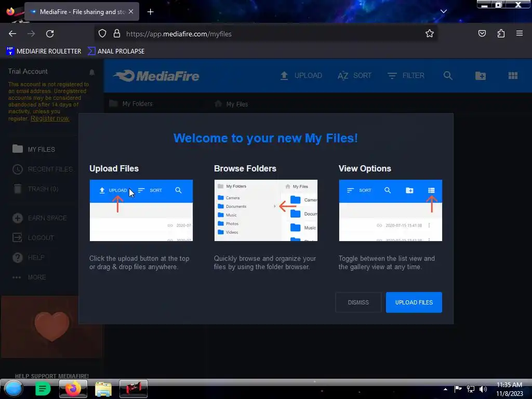Open the FILTER option in header
Image resolution: width=532 pixels, height=399 pixels.
coord(406,75)
